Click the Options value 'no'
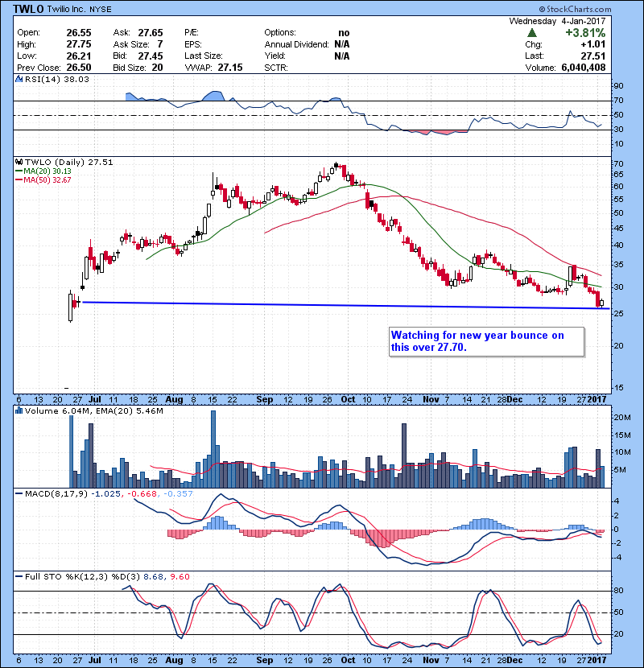 (344, 33)
